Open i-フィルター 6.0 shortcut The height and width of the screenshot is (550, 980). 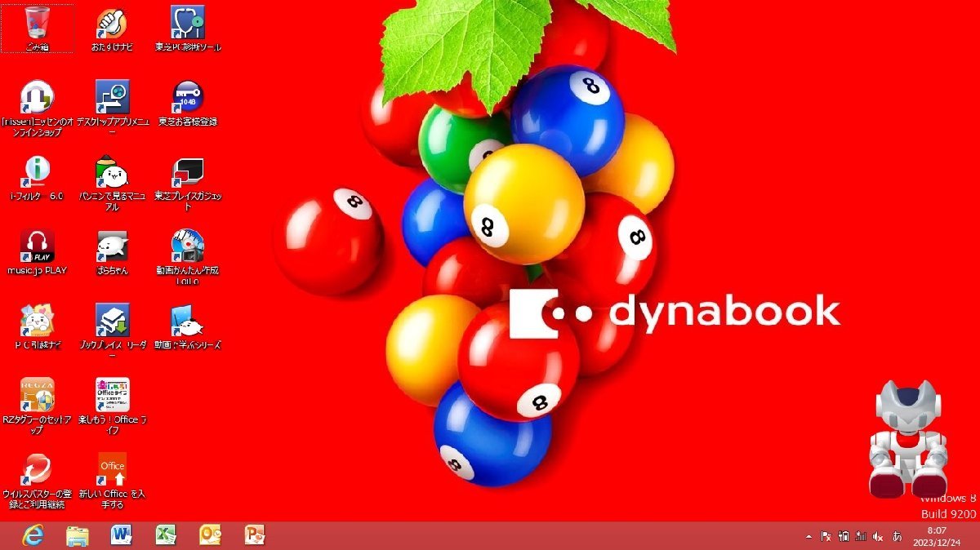tap(38, 177)
